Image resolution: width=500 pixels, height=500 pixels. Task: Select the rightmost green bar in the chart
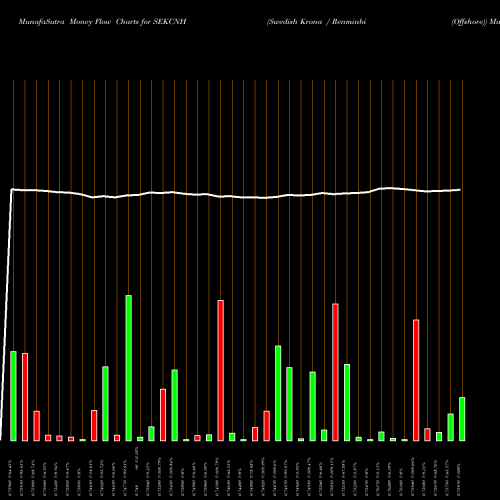[462, 419]
